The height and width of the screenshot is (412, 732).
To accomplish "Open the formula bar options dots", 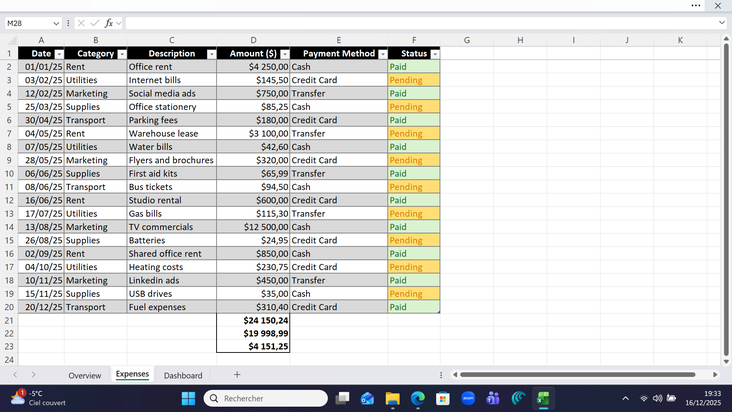I will coord(68,23).
